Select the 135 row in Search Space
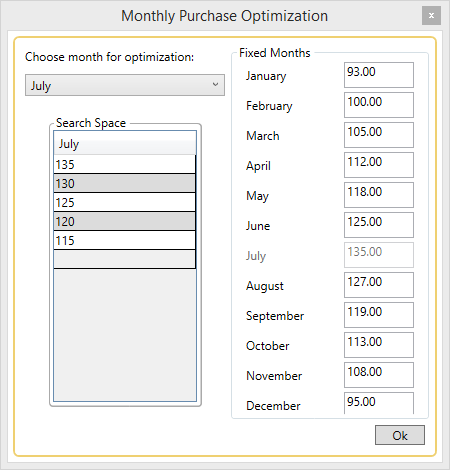 [x=124, y=164]
